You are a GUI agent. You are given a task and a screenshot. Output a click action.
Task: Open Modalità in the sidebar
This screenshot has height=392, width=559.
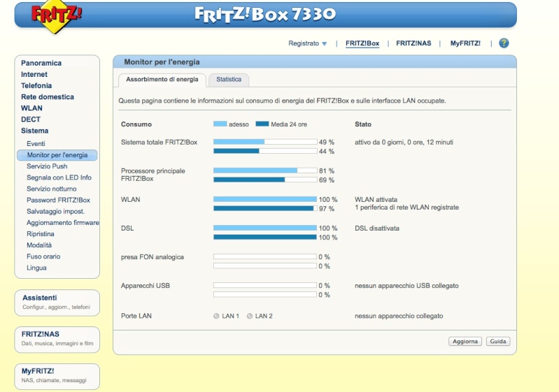pyautogui.click(x=39, y=245)
